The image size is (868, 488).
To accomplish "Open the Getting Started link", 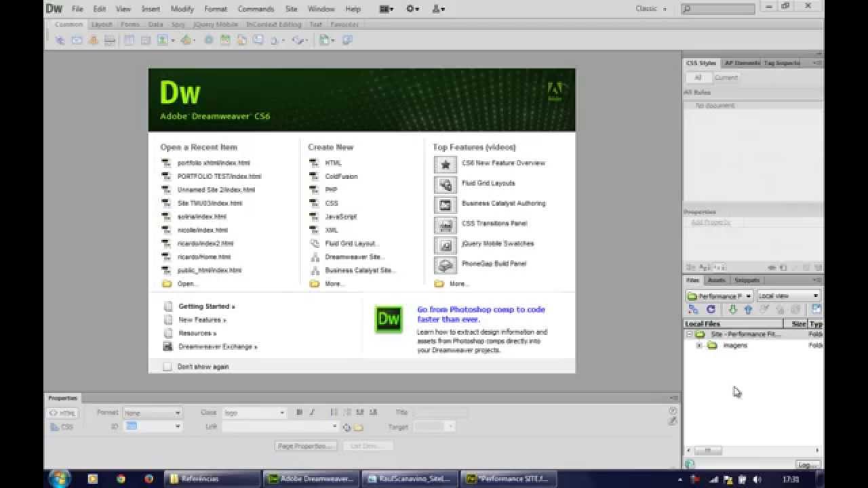I will coord(206,306).
